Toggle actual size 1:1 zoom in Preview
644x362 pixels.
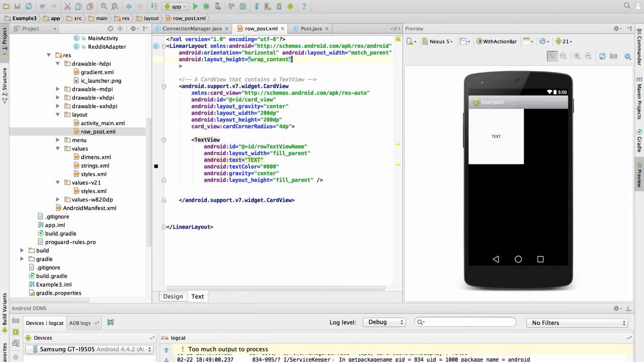(563, 57)
